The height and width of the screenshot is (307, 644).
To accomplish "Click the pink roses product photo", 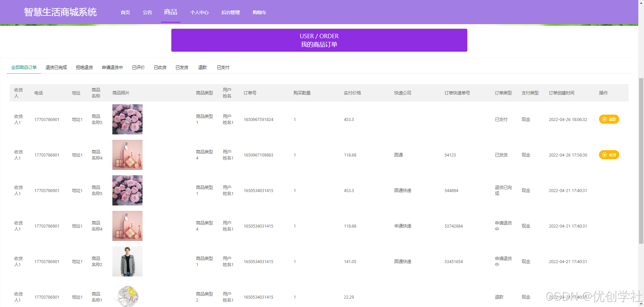I will 127,119.
